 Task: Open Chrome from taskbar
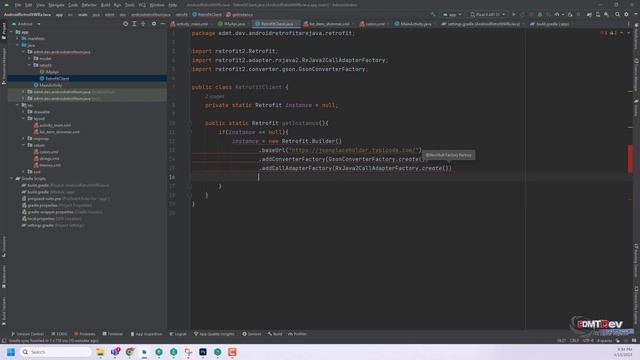(x=130, y=352)
